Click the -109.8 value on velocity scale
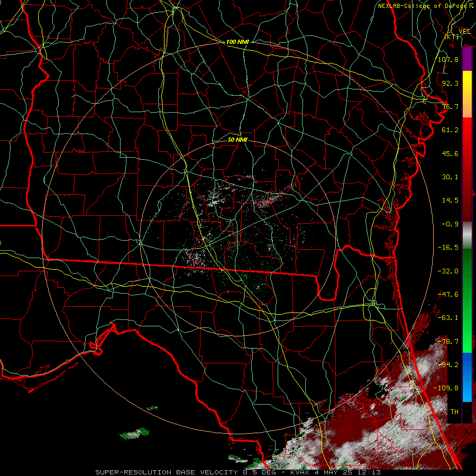The height and width of the screenshot is (476, 476). click(446, 388)
